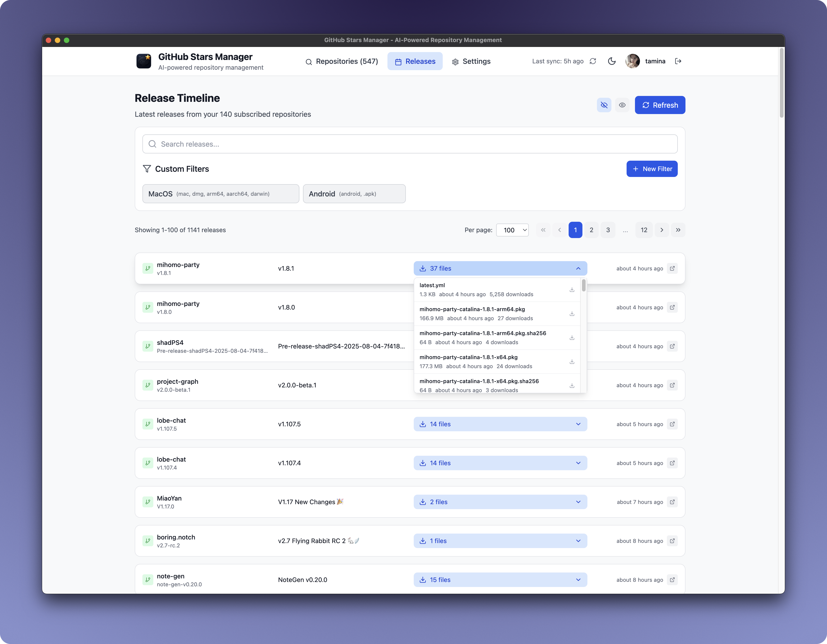Open boring.notch release external link
The width and height of the screenshot is (827, 644).
[x=672, y=541]
